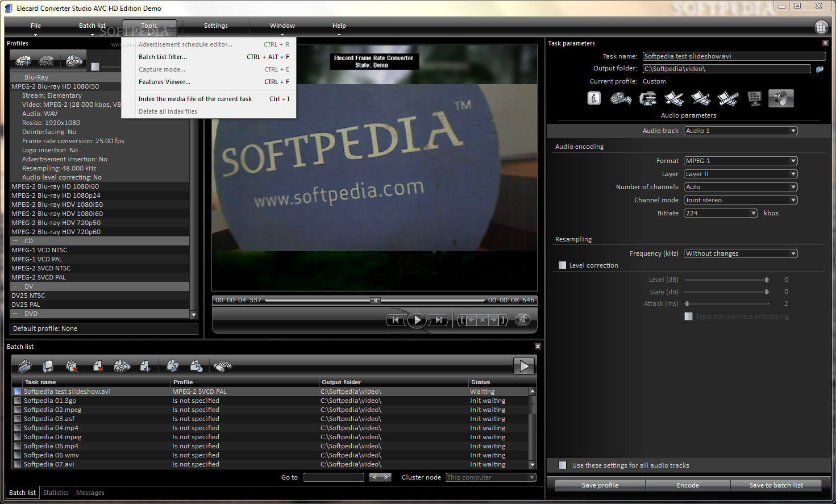This screenshot has width=836, height=504.
Task: Open the film resize ruler icon
Action: tap(727, 99)
